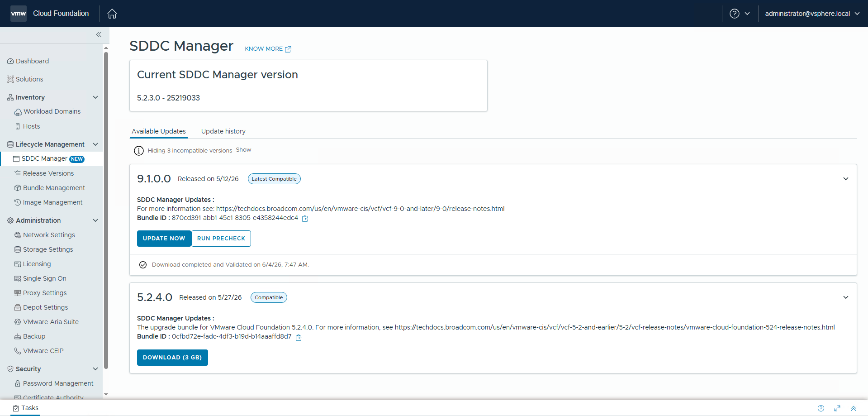
Task: Show hidden incompatible versions
Action: [x=243, y=150]
